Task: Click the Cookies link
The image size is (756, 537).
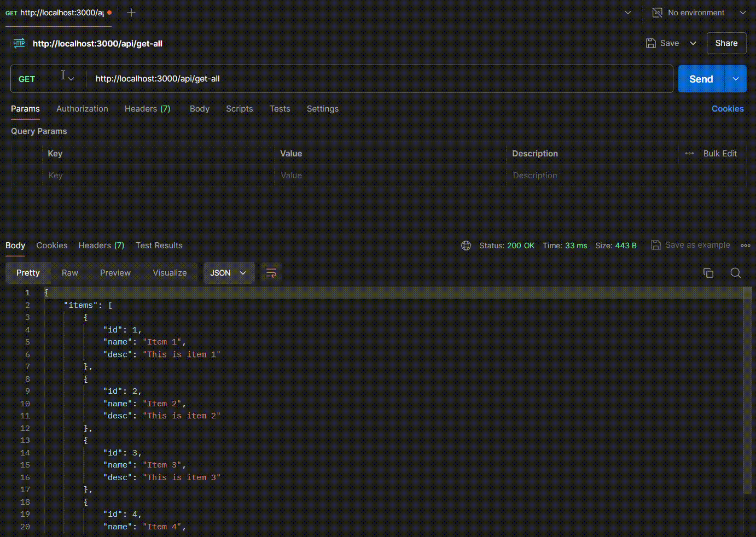Action: click(727, 109)
